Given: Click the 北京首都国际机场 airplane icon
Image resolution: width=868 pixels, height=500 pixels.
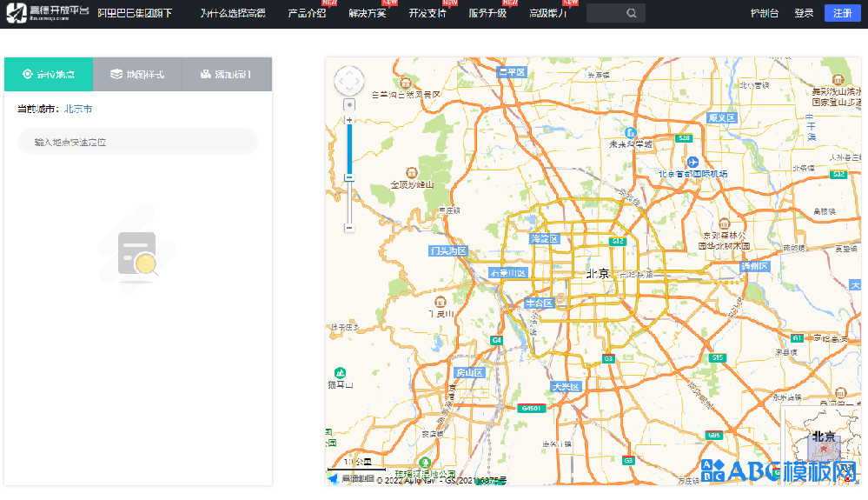Looking at the screenshot, I should pyautogui.click(x=692, y=163).
